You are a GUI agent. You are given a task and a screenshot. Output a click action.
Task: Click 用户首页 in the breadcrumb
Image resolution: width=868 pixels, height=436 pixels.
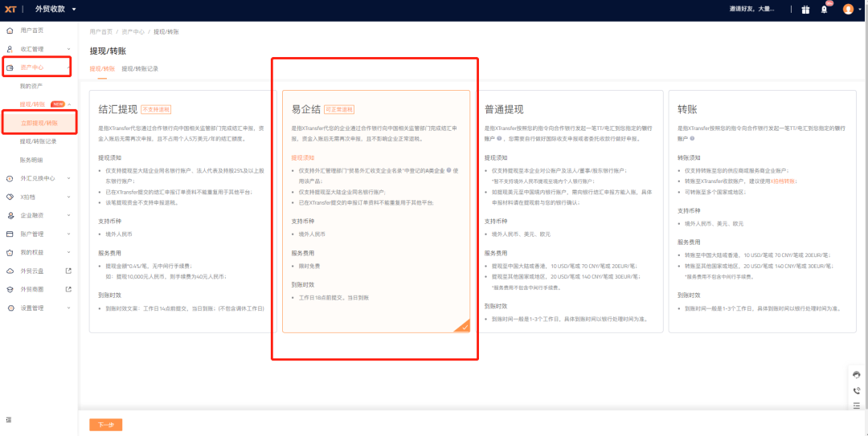click(x=100, y=32)
